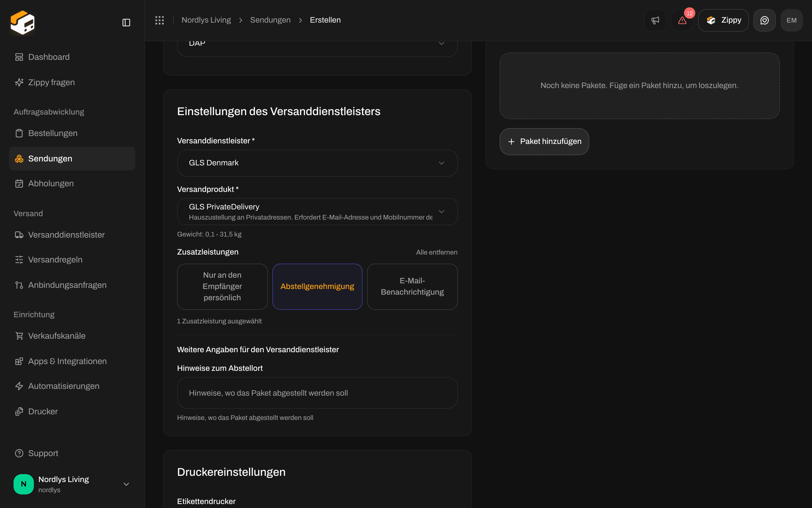
Task: Go to Nordlys Living breadcrumb
Action: tap(206, 20)
